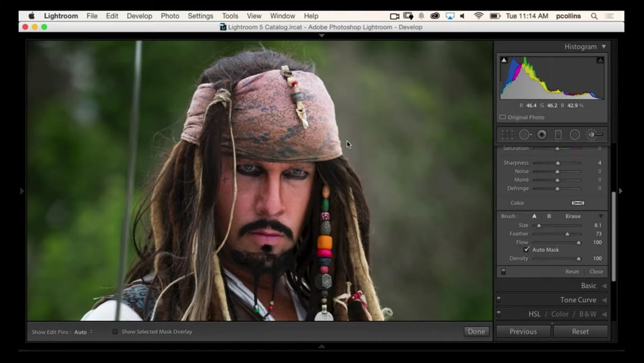Viewport: 644px width, 363px height.
Task: Click the Wi-Fi status icon
Action: (479, 16)
